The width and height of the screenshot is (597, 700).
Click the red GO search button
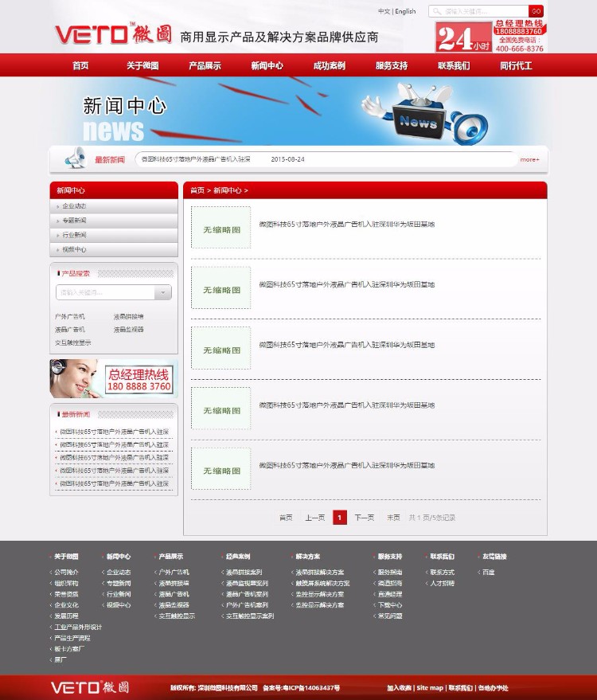[x=536, y=11]
